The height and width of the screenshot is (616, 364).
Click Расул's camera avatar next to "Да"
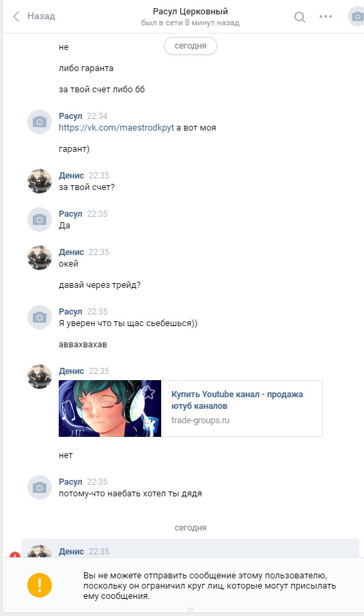(40, 219)
